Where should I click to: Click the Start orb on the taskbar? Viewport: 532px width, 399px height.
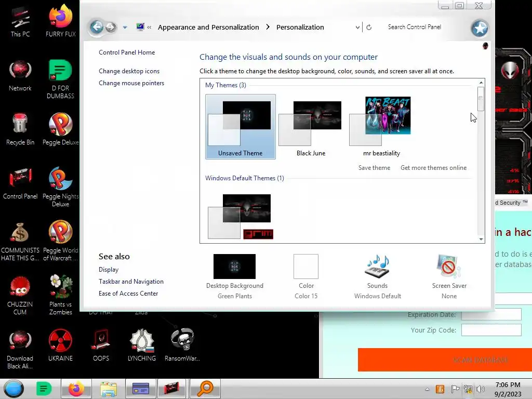point(14,389)
